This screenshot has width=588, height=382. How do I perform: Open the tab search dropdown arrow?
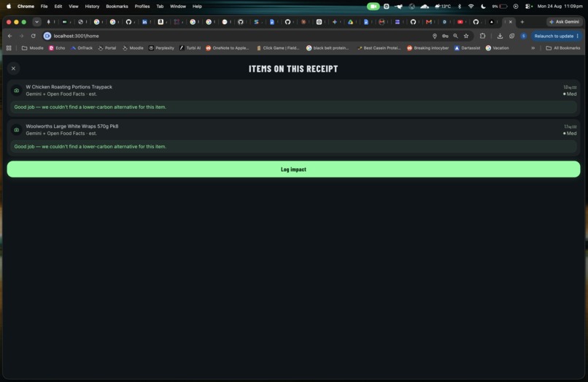point(36,22)
